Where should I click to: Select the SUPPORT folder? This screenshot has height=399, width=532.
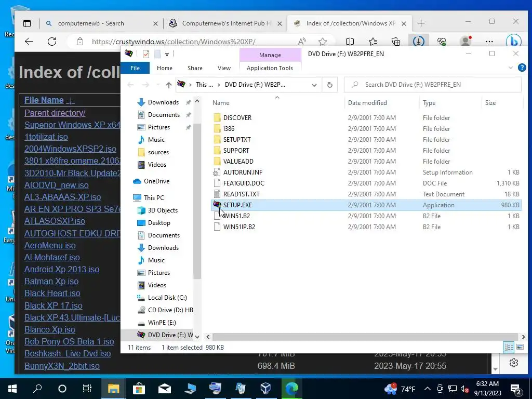[x=236, y=150]
